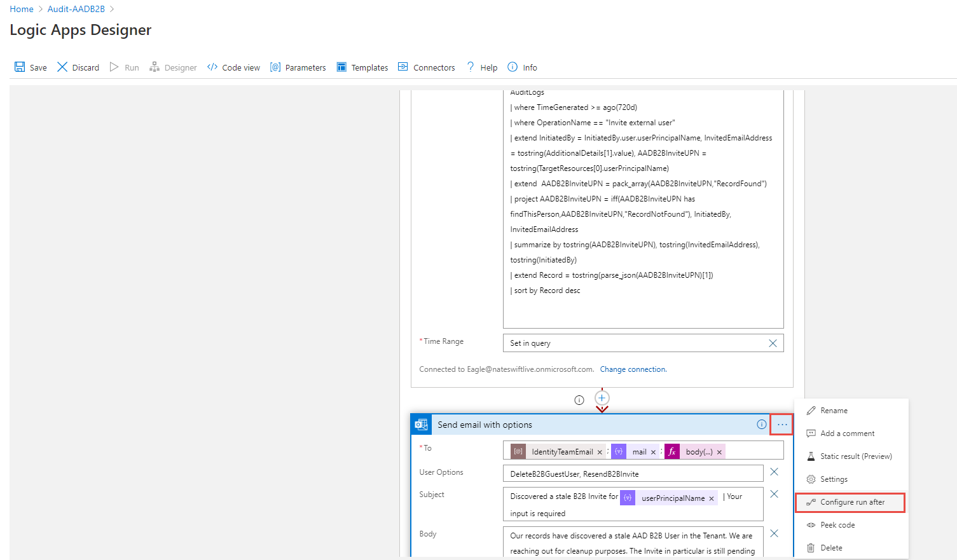Open Code view

(x=233, y=67)
